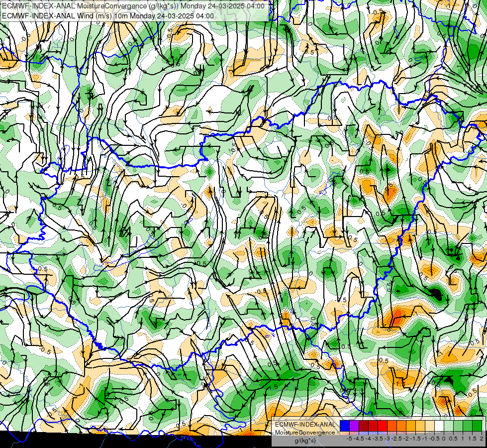Click the legend swatch between -4 and -3.5

373,426
